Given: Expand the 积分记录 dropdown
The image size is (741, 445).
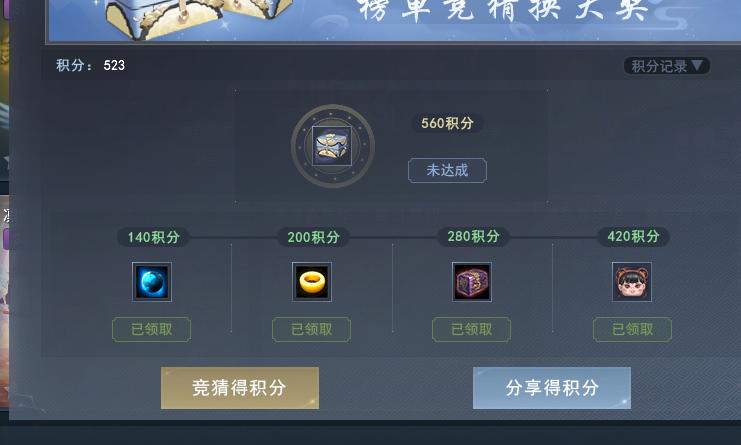Looking at the screenshot, I should click(666, 66).
